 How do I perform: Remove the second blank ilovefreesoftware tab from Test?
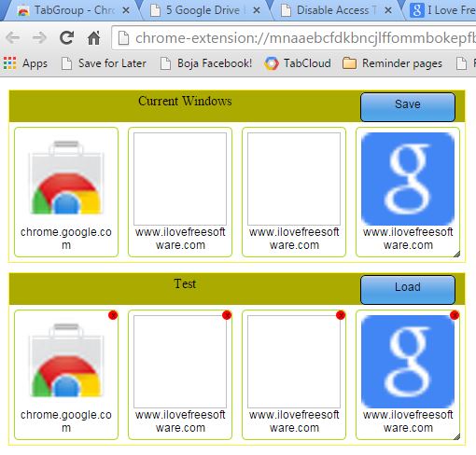[341, 315]
